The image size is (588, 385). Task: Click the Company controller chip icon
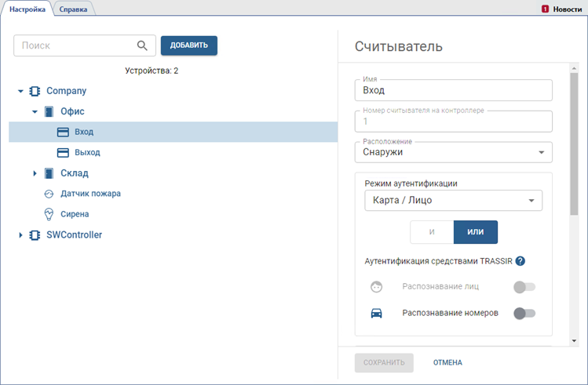click(x=35, y=91)
